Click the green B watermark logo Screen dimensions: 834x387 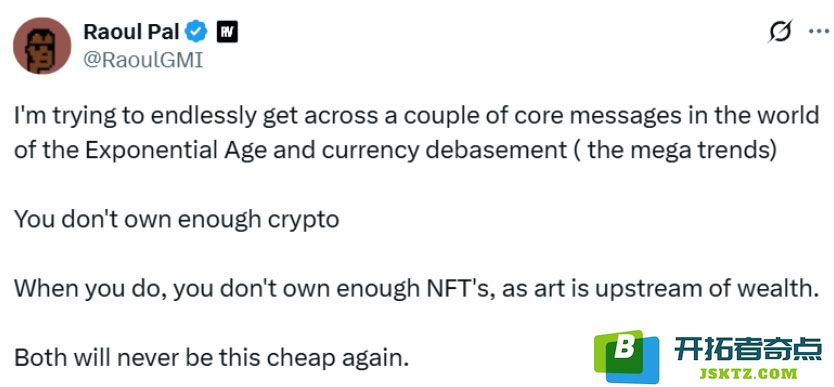tap(619, 350)
